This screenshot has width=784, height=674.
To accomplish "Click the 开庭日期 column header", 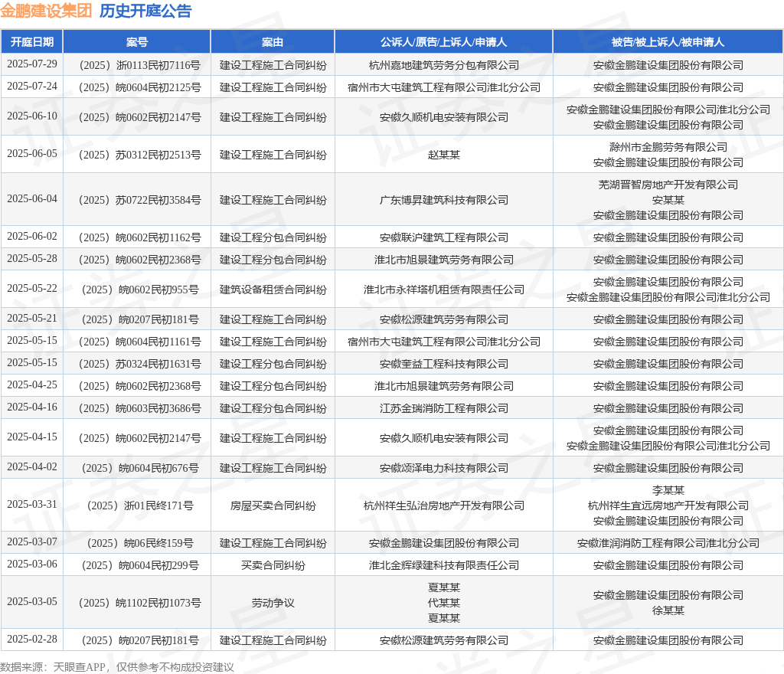I will coord(32,42).
